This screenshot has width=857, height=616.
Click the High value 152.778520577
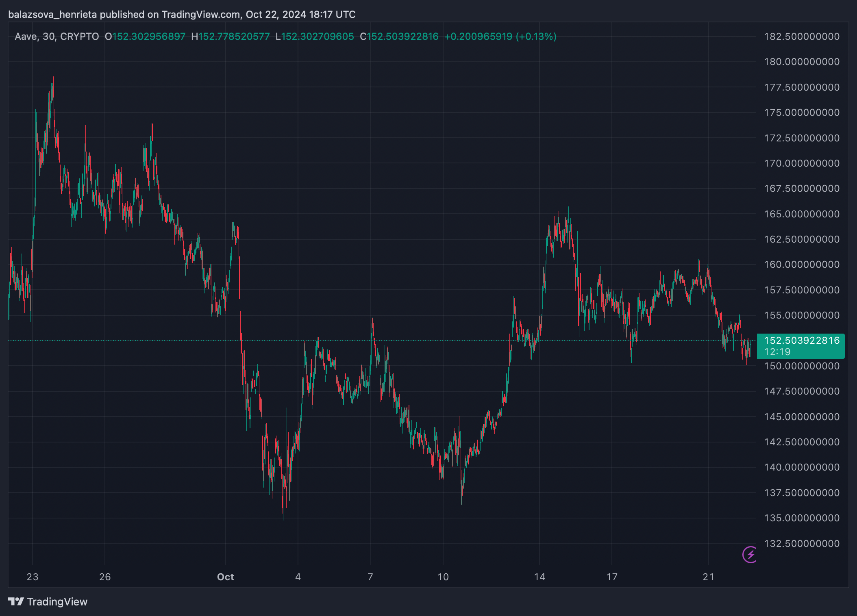[234, 37]
